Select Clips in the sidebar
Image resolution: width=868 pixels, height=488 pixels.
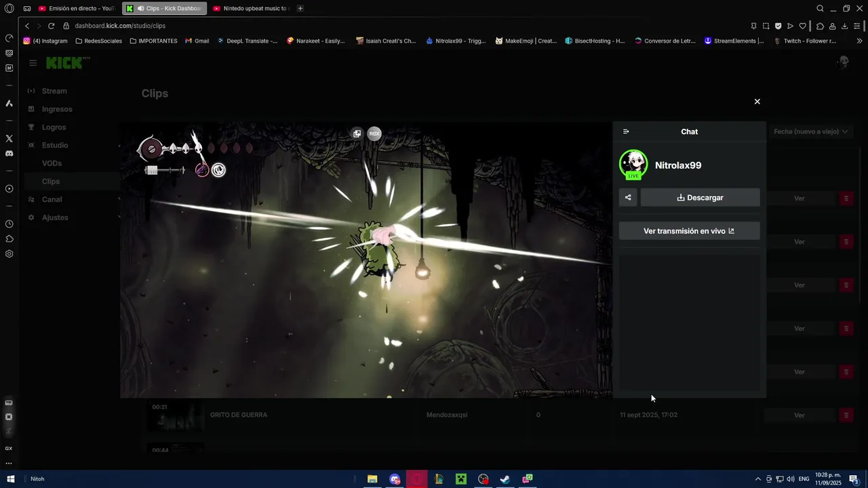(x=51, y=182)
